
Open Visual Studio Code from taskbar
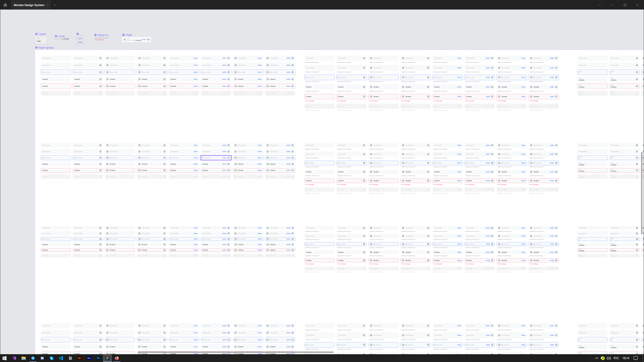(x=61, y=358)
